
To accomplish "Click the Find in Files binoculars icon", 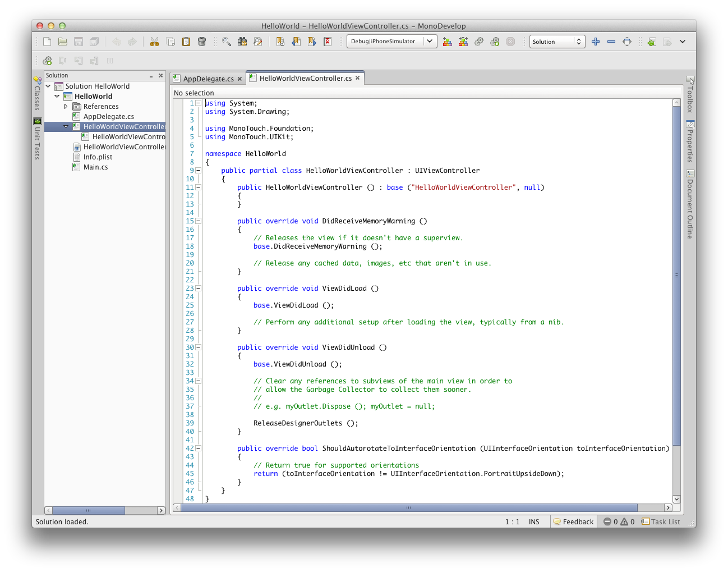I will [242, 42].
